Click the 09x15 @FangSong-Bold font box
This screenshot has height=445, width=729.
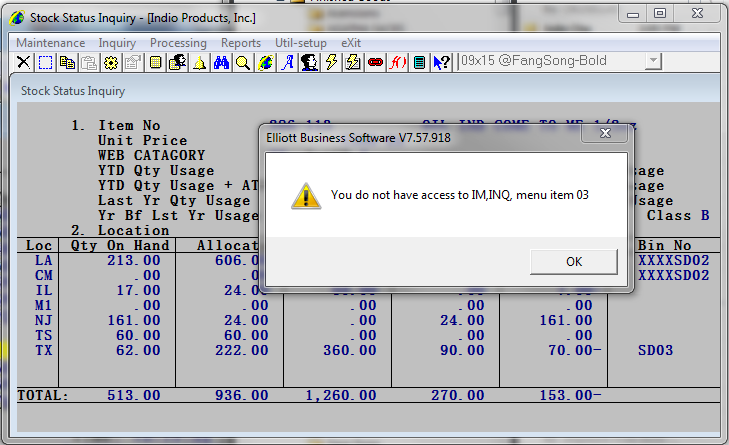(x=560, y=60)
